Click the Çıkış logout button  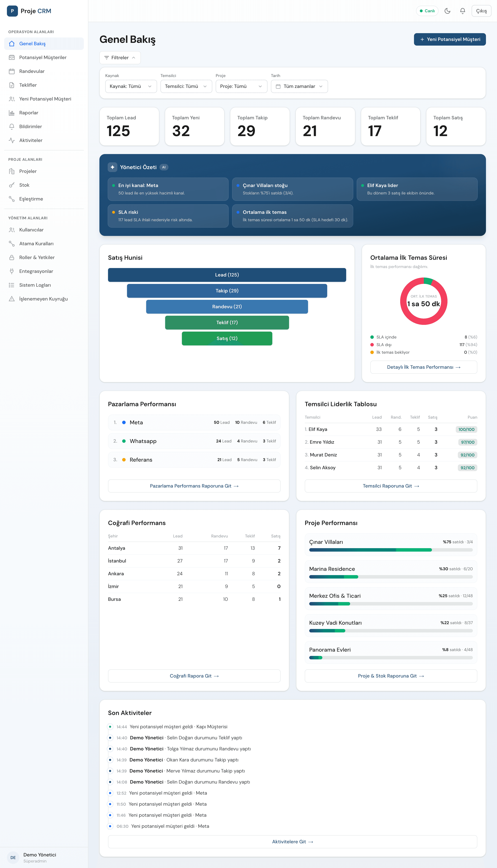(481, 11)
